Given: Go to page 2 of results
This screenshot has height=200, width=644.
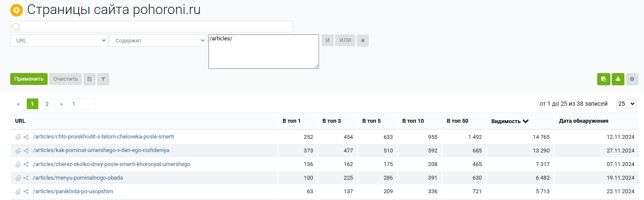Looking at the screenshot, I should coord(47,104).
